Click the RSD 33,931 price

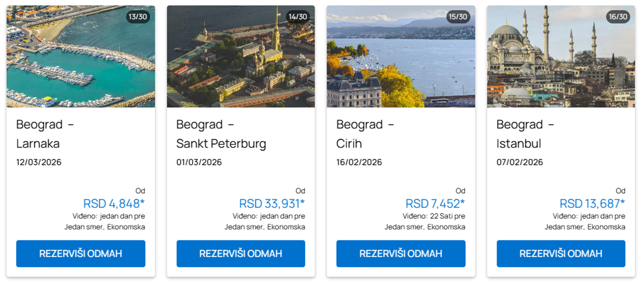[x=272, y=203]
